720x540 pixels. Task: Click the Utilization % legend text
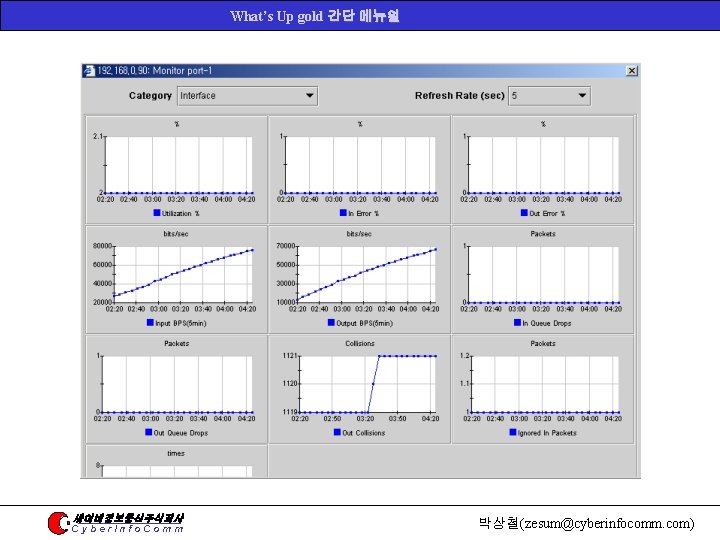click(x=180, y=214)
